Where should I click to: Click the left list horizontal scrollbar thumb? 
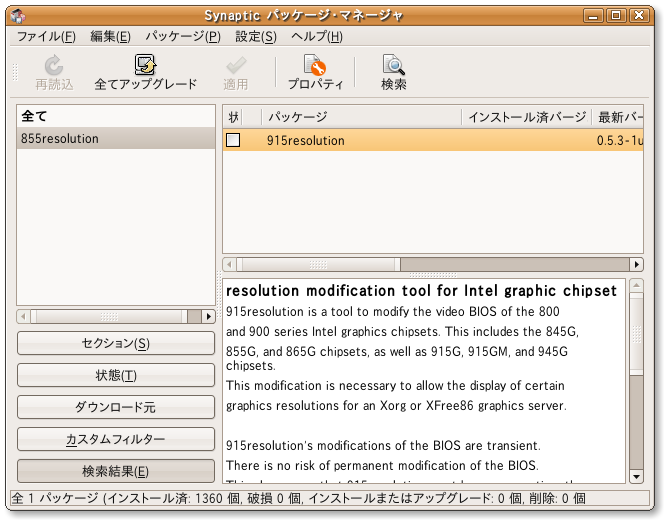pyautogui.click(x=109, y=316)
